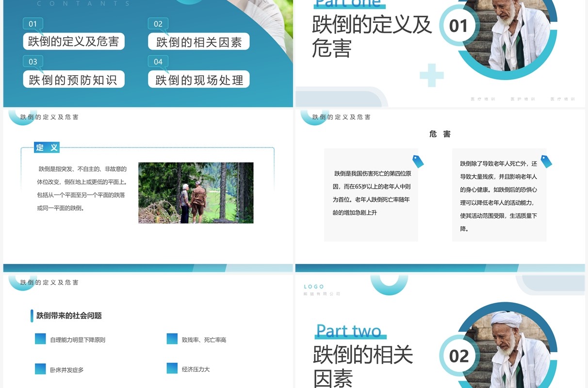Image resolution: width=588 pixels, height=388 pixels.
Task: Click the paragraph starting 跌倒是我国伤害死亡
Action: [x=372, y=193]
